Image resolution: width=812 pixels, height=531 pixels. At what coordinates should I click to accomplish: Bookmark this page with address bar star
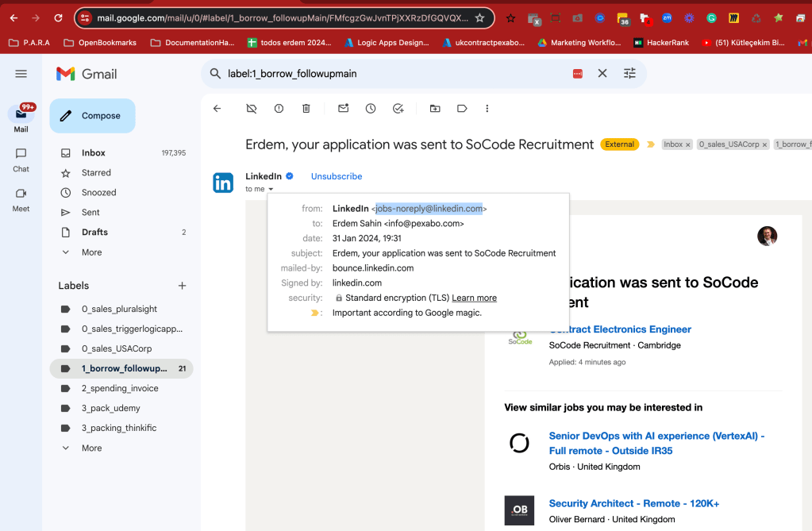pyautogui.click(x=480, y=18)
